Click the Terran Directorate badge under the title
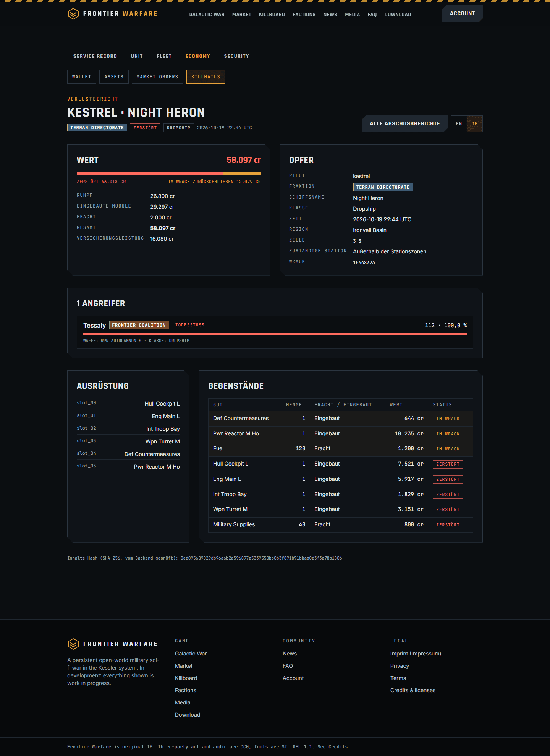 pyautogui.click(x=97, y=128)
